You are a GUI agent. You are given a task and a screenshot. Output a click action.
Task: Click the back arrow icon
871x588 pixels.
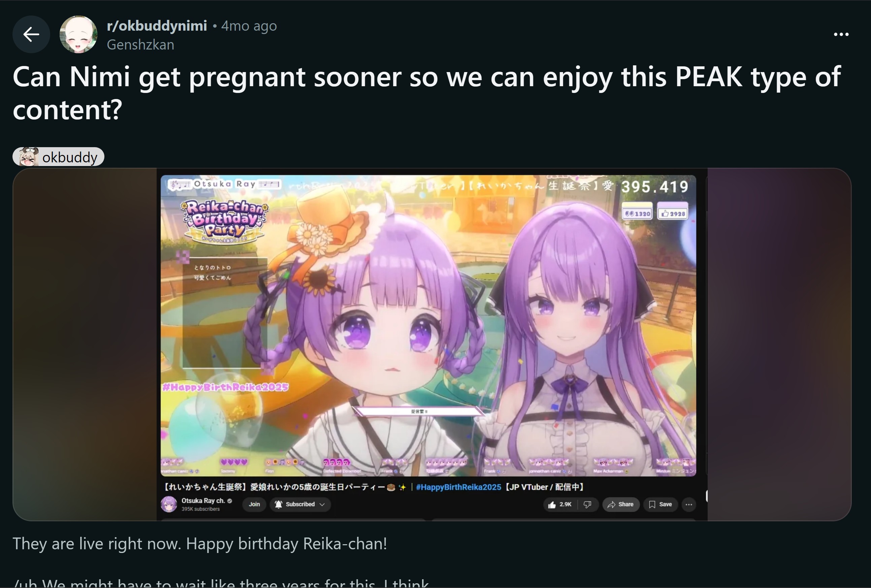click(31, 34)
